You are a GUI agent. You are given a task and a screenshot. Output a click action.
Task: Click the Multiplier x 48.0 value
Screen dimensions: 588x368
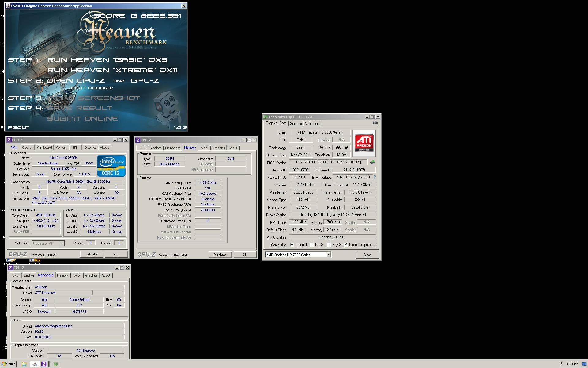click(x=46, y=221)
